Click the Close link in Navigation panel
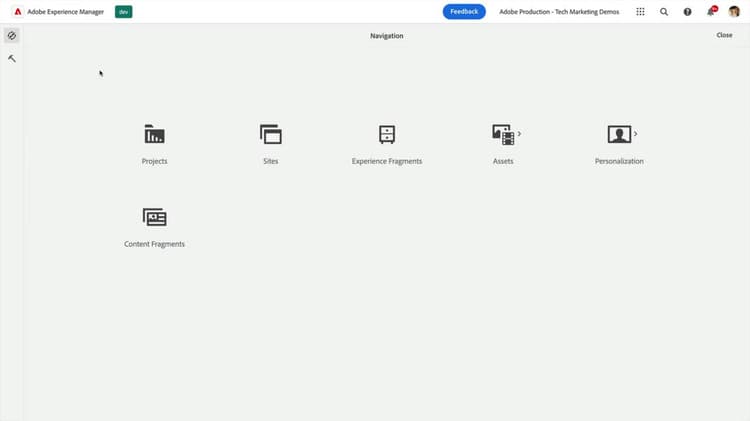Screen dimensions: 750x421 coord(724,35)
